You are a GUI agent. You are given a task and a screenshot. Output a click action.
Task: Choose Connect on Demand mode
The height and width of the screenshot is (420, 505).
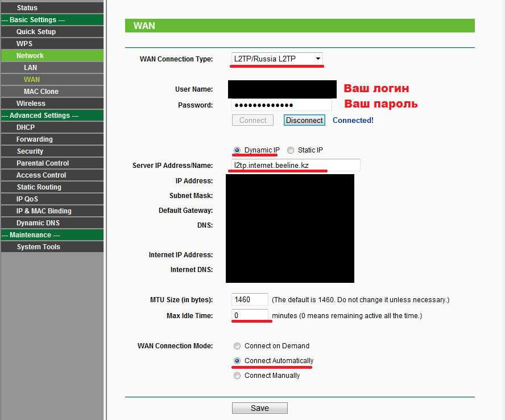pyautogui.click(x=237, y=346)
